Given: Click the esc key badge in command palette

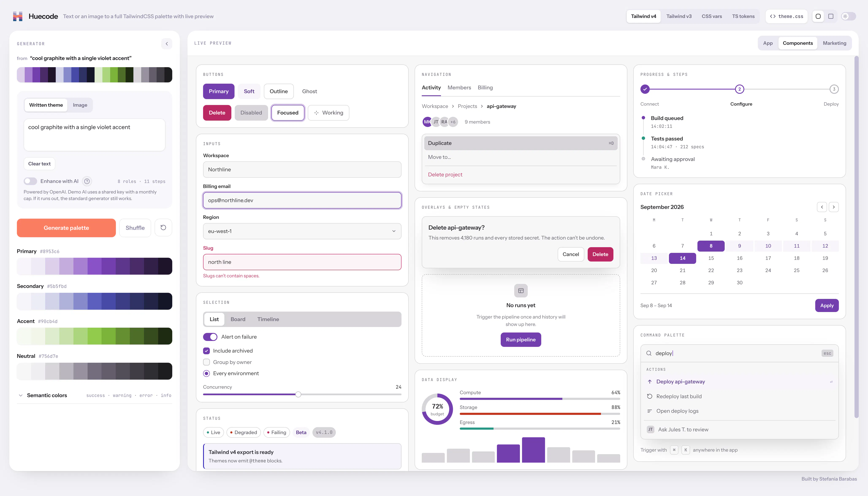Looking at the screenshot, I should coord(827,353).
